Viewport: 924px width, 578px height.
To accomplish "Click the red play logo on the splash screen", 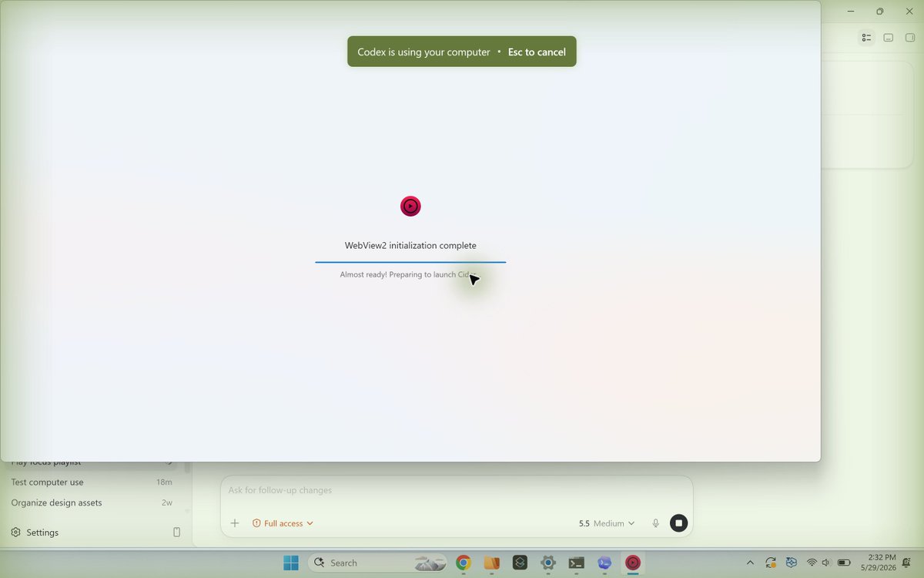I will pos(410,206).
